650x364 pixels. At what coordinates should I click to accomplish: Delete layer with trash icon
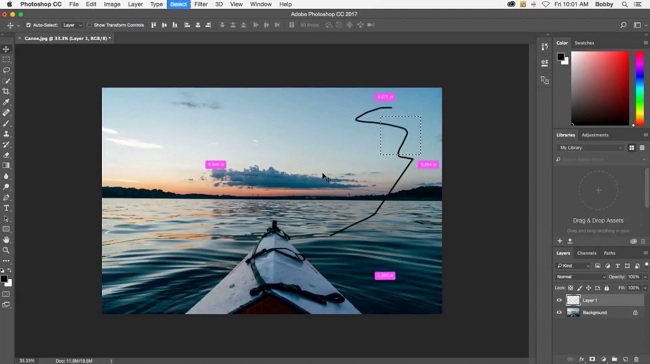[x=636, y=359]
